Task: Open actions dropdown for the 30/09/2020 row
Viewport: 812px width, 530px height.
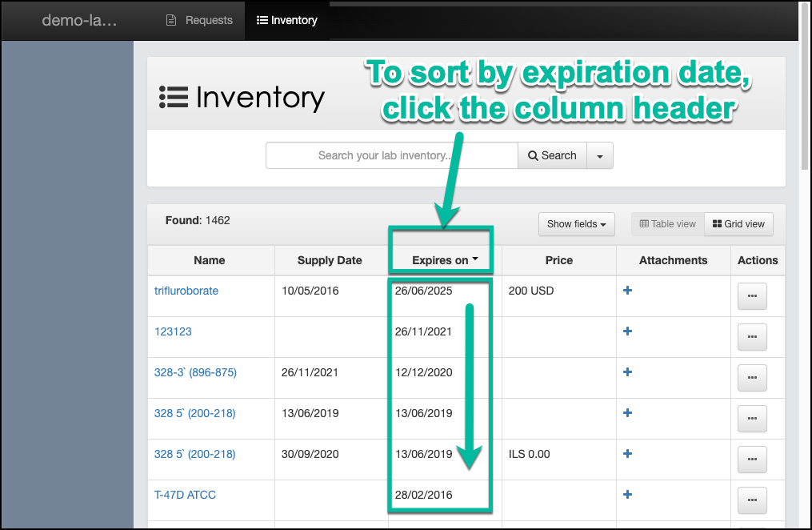Action: (x=751, y=459)
